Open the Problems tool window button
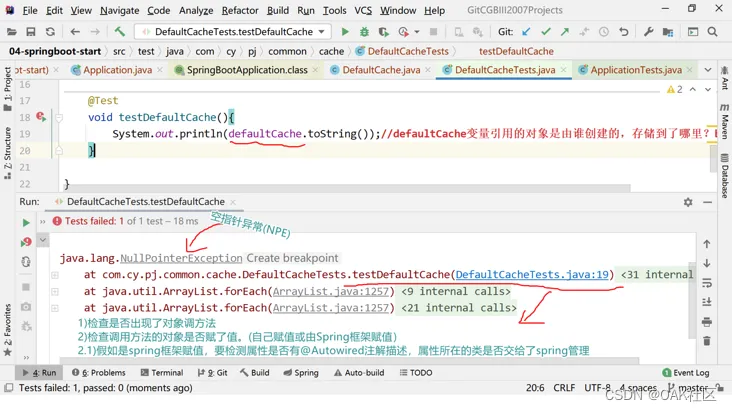This screenshot has height=411, width=732. (x=99, y=373)
